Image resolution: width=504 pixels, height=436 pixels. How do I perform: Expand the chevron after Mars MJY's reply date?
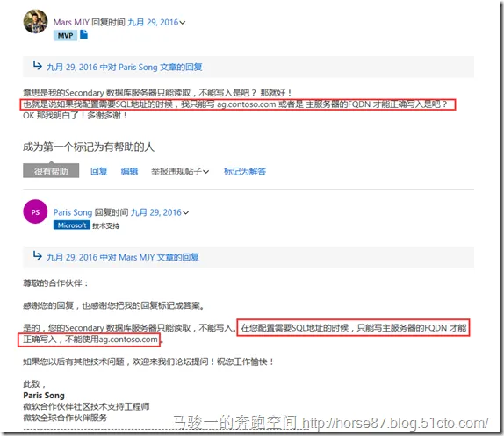tap(183, 23)
